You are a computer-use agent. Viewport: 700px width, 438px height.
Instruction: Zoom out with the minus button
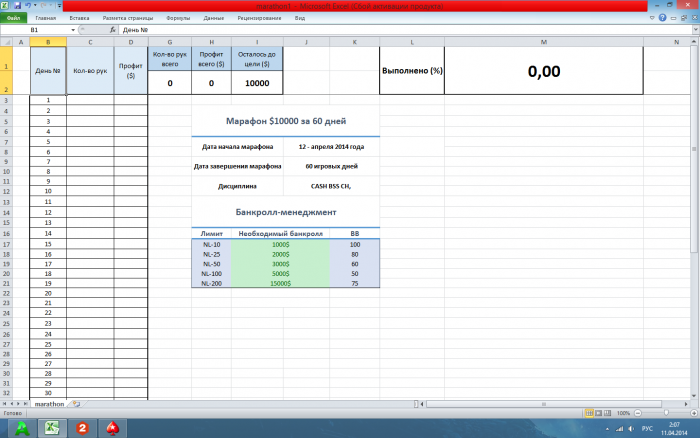pos(638,413)
